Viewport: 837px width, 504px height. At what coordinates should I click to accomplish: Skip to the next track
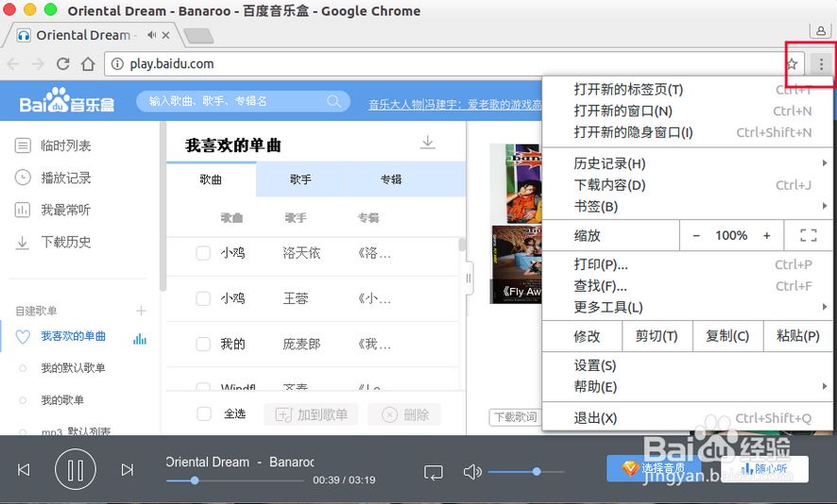click(x=127, y=469)
